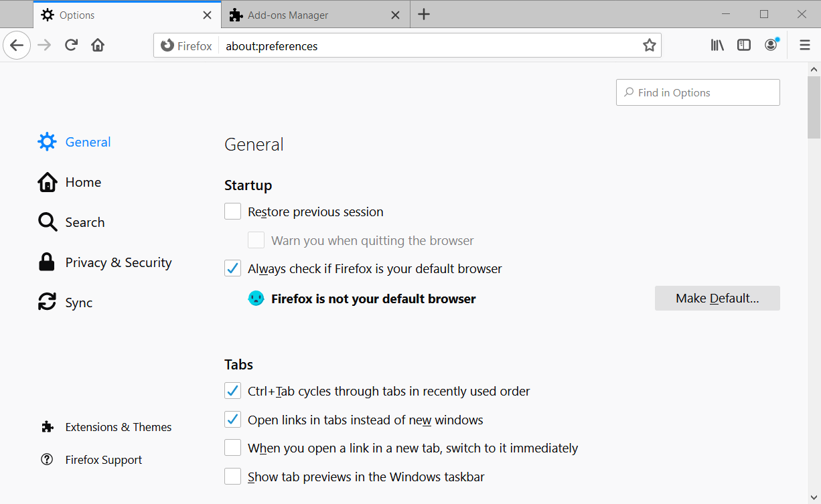Enable Show tab previews in Windows taskbar
The height and width of the screenshot is (504, 821).
(x=232, y=477)
